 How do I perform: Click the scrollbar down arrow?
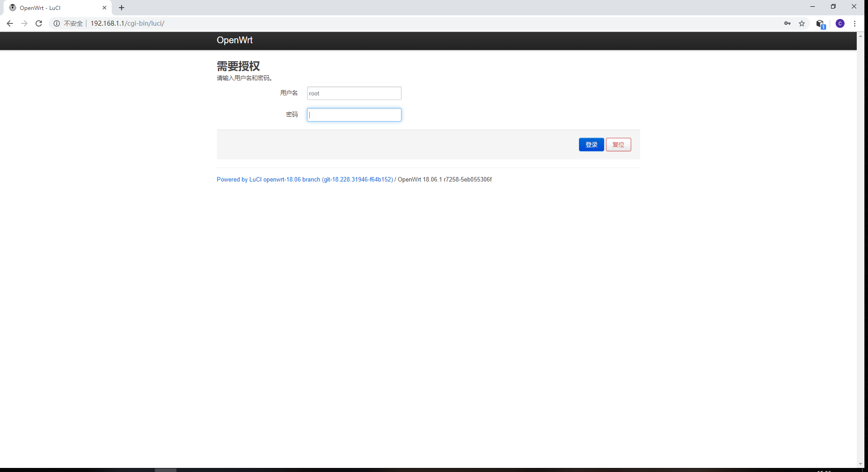(860, 464)
